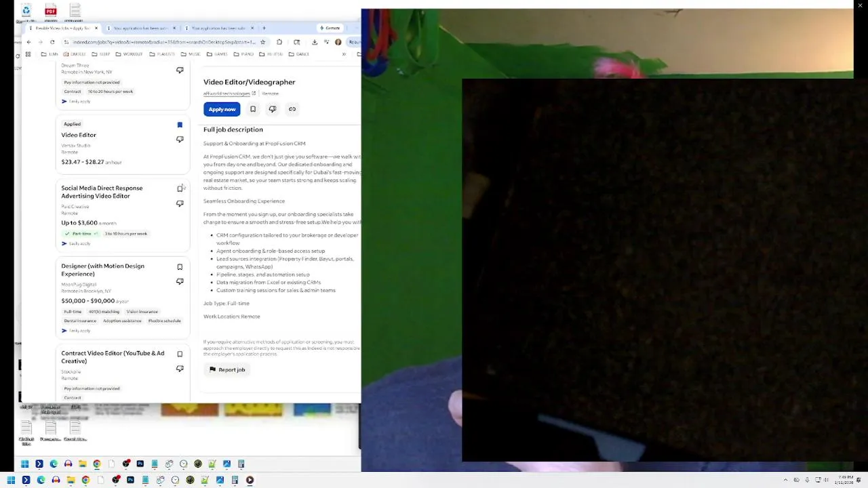
Task: Select the '$23.47 - $28.27' pay text
Action: (x=83, y=162)
